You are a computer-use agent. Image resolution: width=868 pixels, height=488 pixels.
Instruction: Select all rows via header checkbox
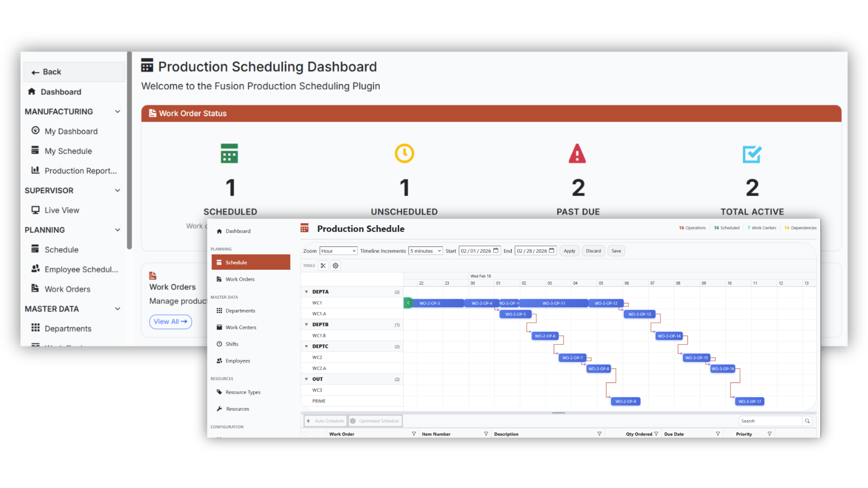click(306, 434)
